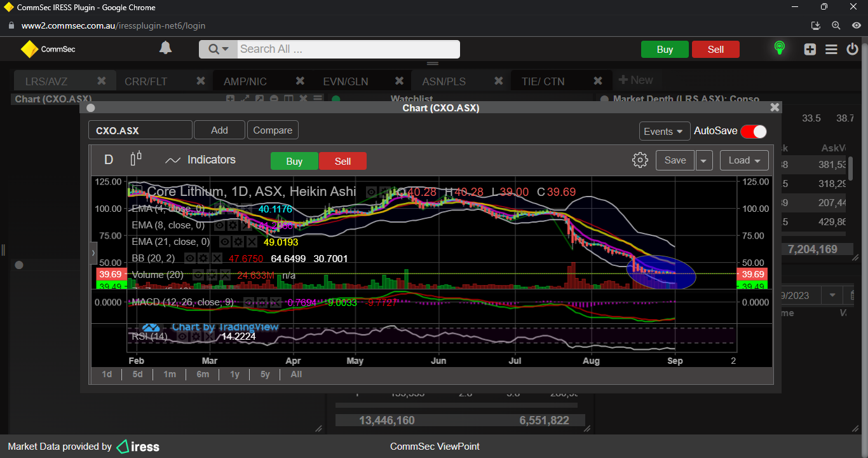The height and width of the screenshot is (458, 868).
Task: Close the LRS/AVZ tab
Action: click(x=101, y=81)
